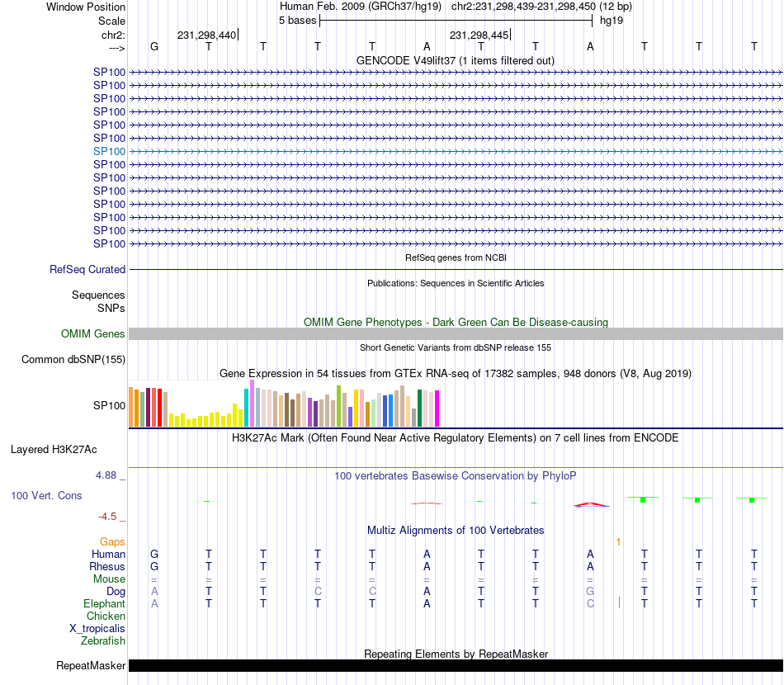Viewport: 784px width, 685px height.
Task: Click the Human alignment row label
Action: click(x=108, y=554)
